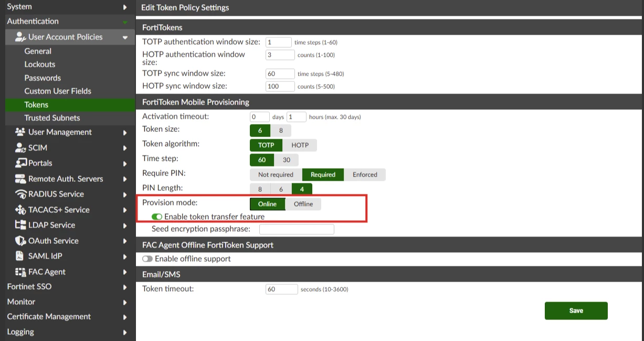Collapse the Authentication section arrow
Screen dimensions: 644x341
(x=125, y=22)
